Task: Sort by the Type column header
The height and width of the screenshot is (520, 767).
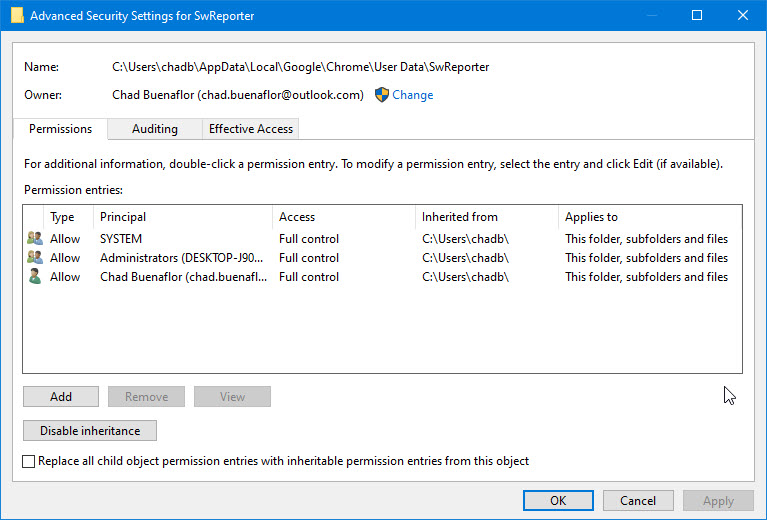Action: (68, 217)
